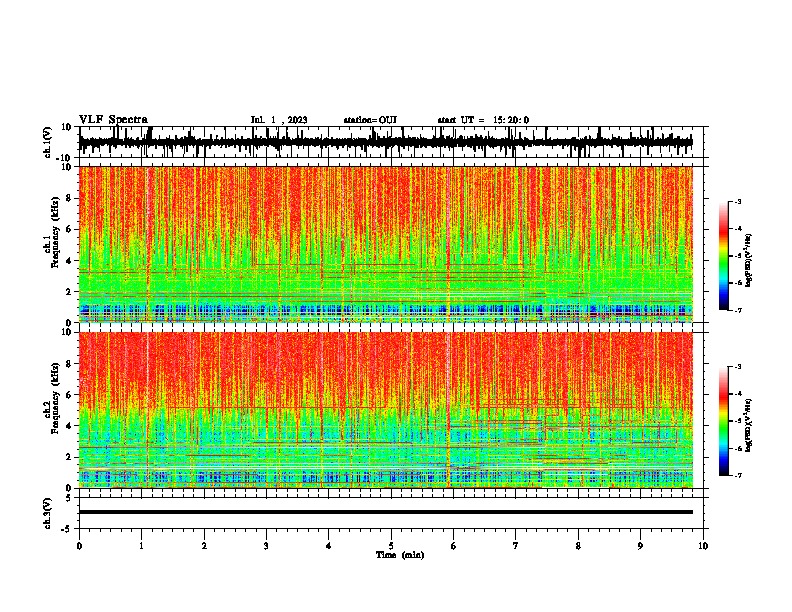Click the time axis tick label "6"

454,546
